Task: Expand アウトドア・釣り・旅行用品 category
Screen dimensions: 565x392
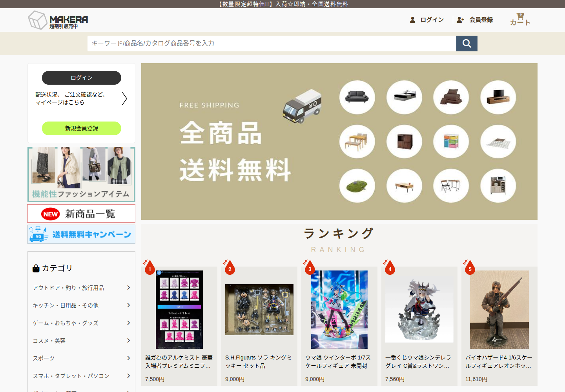Action: pyautogui.click(x=82, y=288)
